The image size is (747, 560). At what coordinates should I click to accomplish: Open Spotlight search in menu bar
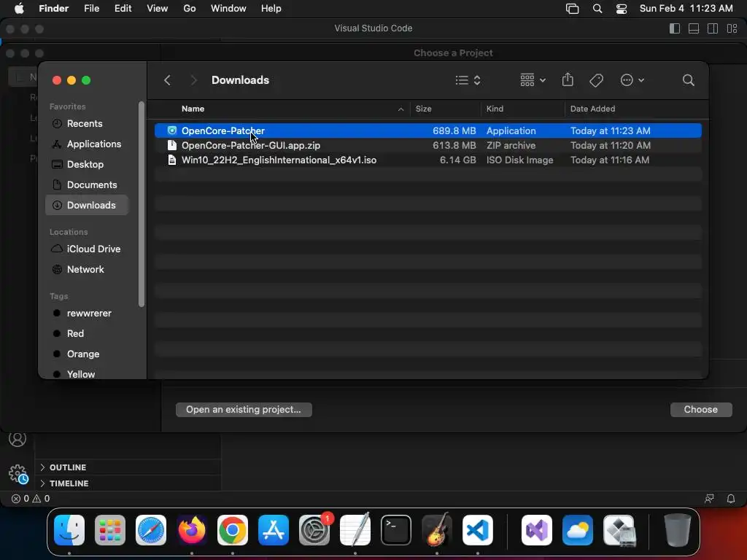[597, 9]
